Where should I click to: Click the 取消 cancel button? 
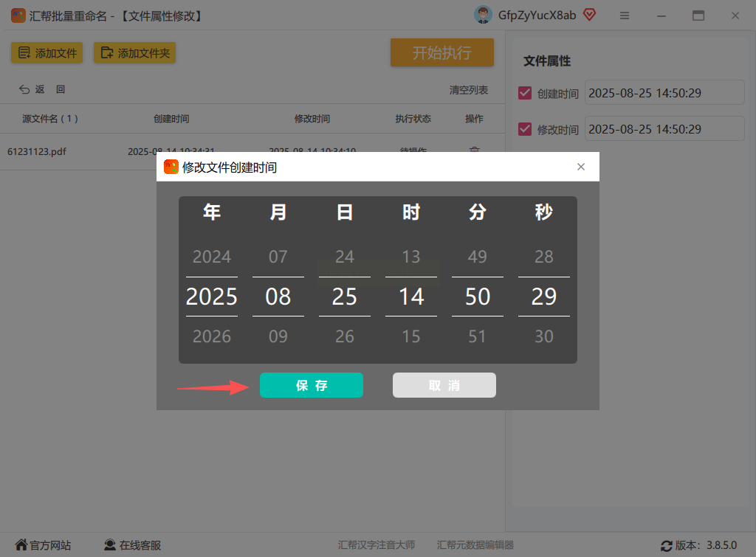(x=444, y=385)
